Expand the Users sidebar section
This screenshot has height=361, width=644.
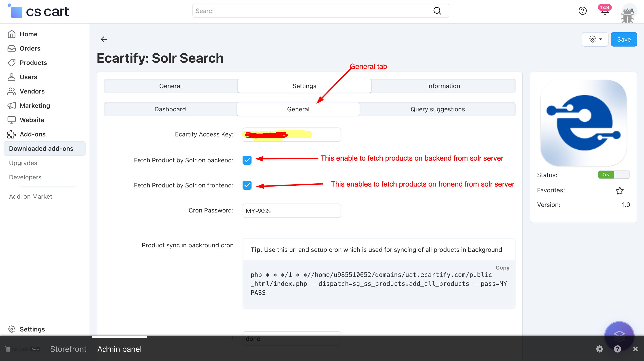click(x=28, y=77)
